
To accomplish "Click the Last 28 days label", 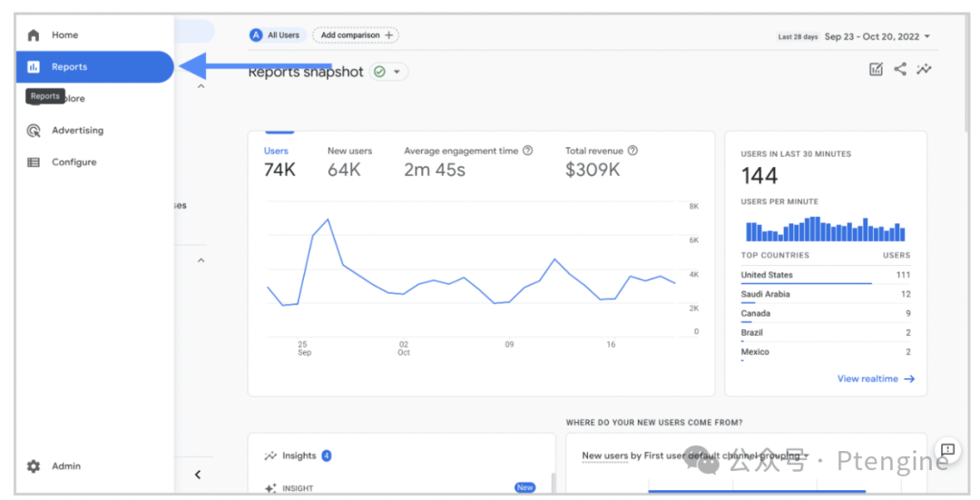I will coord(798,37).
